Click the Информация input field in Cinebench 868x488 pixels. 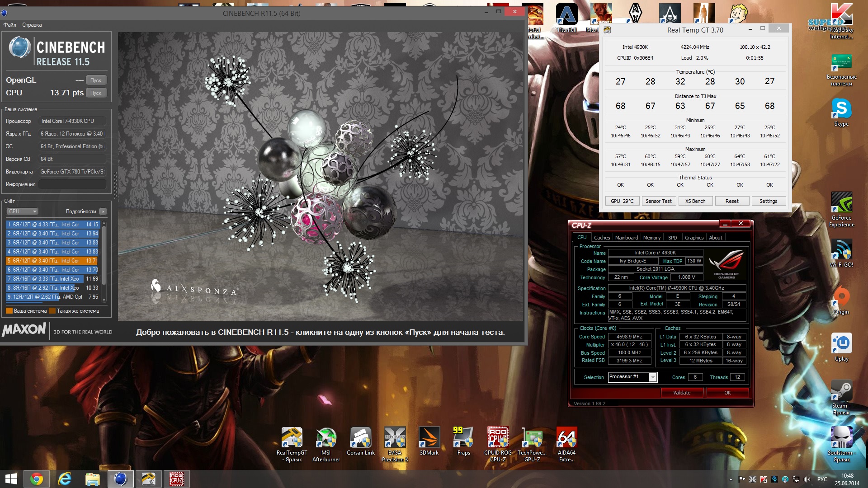72,184
